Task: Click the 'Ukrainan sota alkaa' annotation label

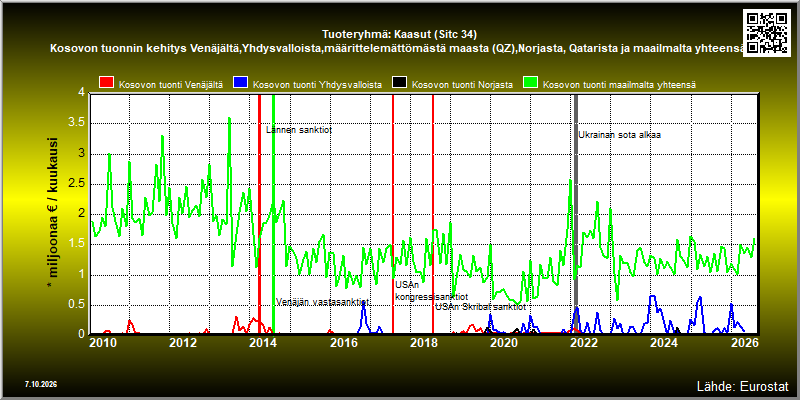Action: point(620,135)
